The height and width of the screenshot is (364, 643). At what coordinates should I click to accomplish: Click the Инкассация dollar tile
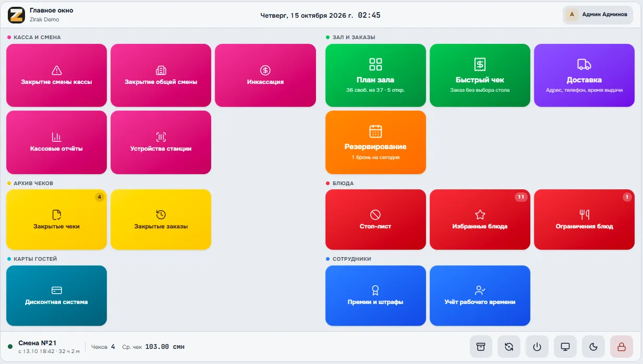tap(265, 75)
